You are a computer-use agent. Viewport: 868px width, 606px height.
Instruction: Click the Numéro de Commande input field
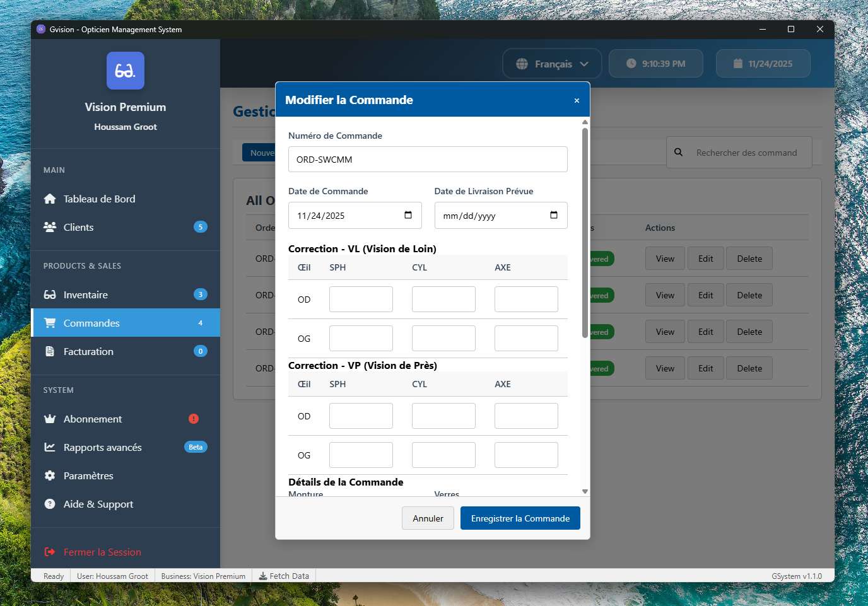(428, 159)
